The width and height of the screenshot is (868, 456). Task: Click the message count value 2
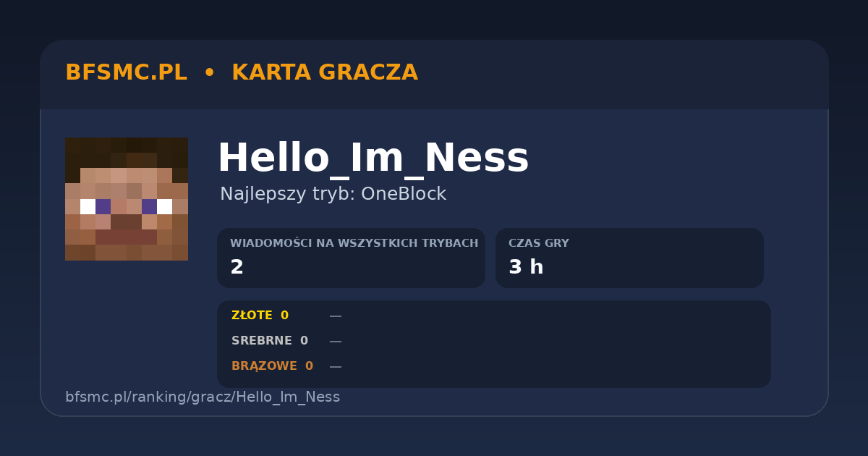(x=237, y=268)
